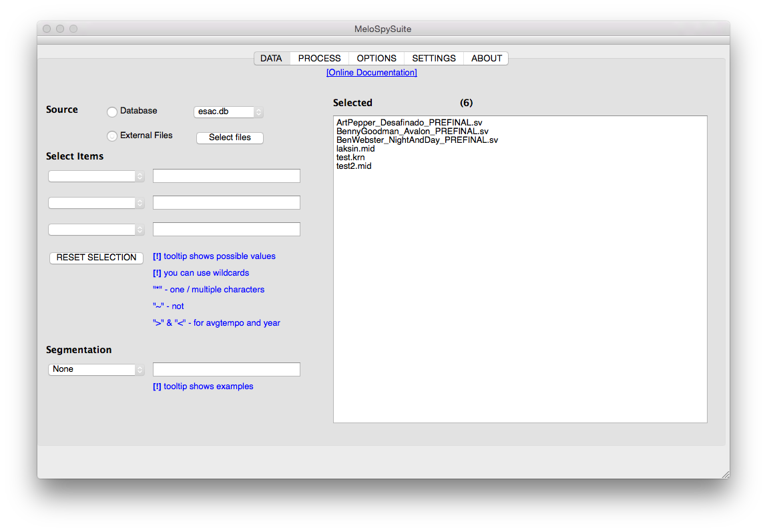
Task: Click the "~" - not wildcard hint
Action: (168, 306)
